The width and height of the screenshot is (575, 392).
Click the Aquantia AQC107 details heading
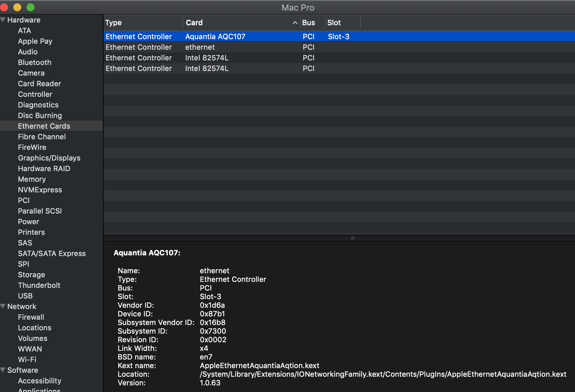point(147,253)
